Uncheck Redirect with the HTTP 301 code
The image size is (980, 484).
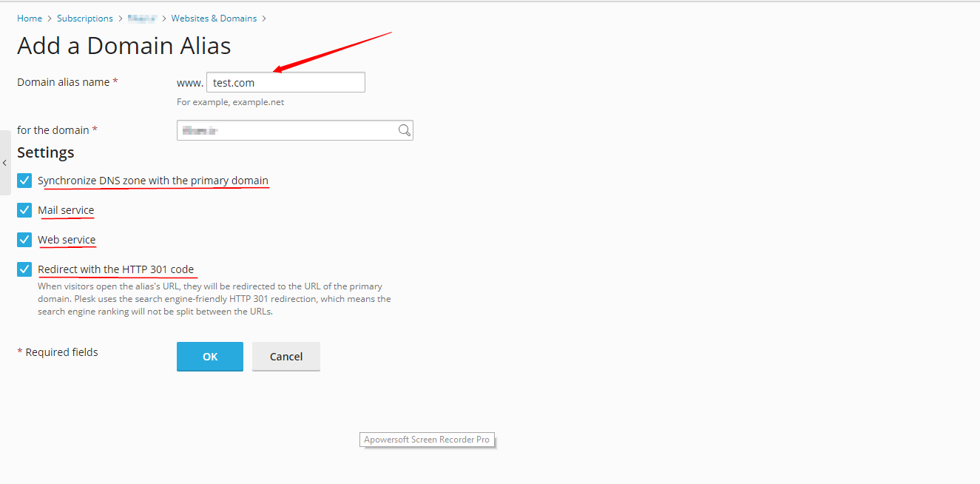25,269
